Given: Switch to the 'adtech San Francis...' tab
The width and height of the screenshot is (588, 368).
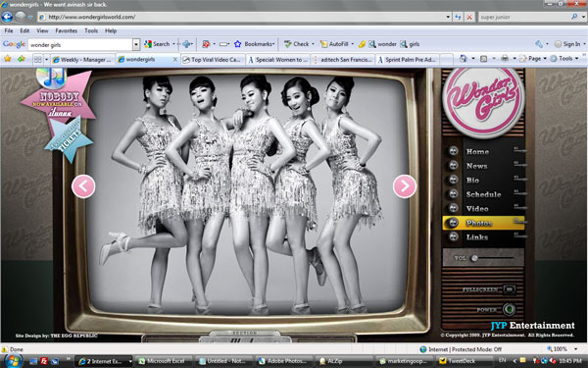Looking at the screenshot, I should [343, 59].
